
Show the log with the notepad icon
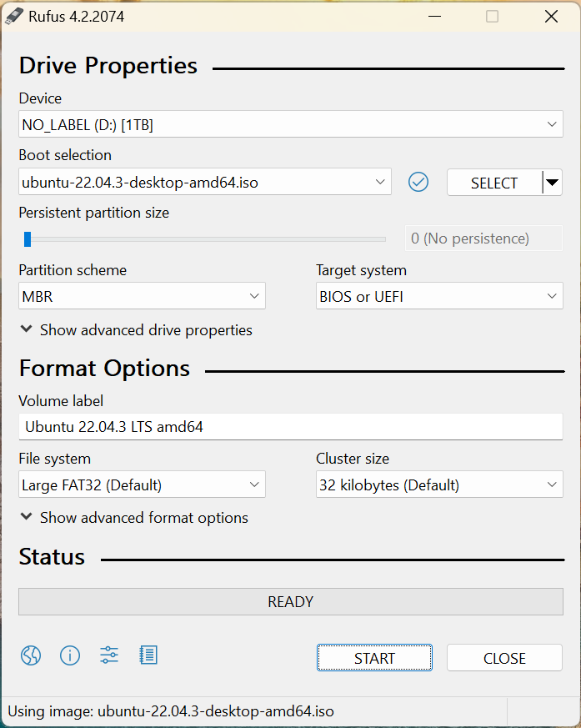[148, 655]
